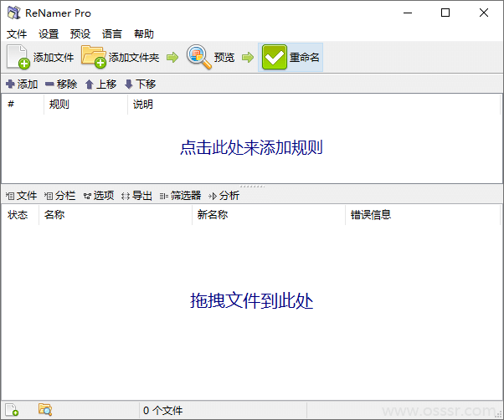Open the 预设 menu
The width and height of the screenshot is (504, 420).
pos(80,33)
